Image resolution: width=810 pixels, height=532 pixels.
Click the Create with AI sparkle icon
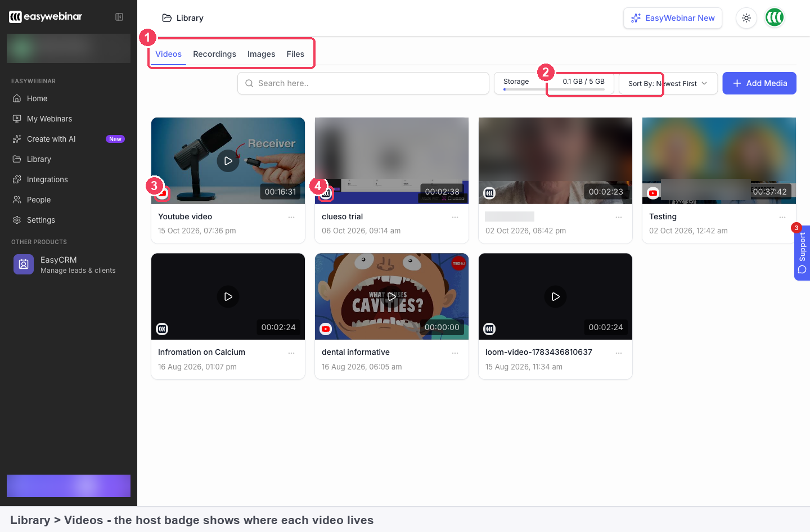pos(17,139)
